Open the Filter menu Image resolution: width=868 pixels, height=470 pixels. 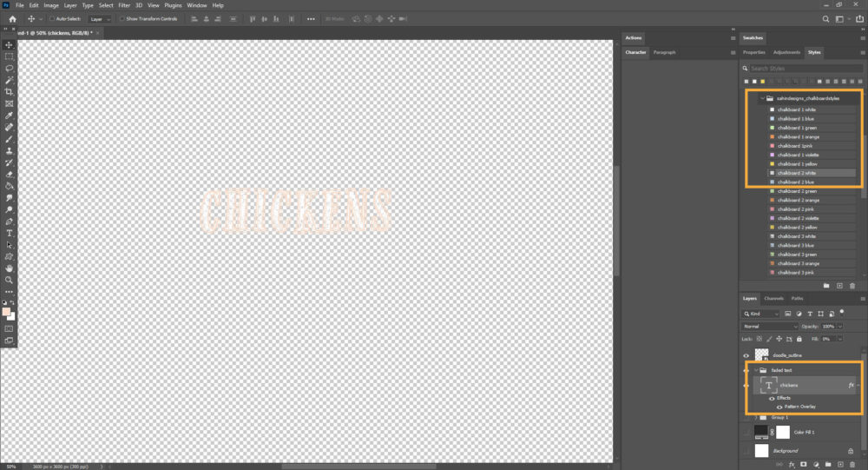124,5
